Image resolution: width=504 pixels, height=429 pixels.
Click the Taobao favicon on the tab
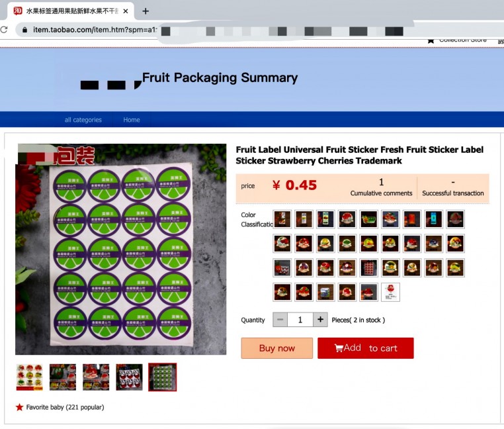click(x=18, y=11)
